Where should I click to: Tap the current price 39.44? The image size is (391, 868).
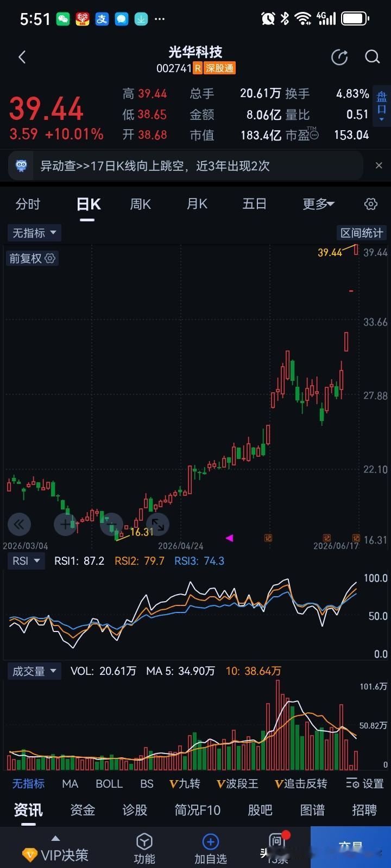(47, 108)
